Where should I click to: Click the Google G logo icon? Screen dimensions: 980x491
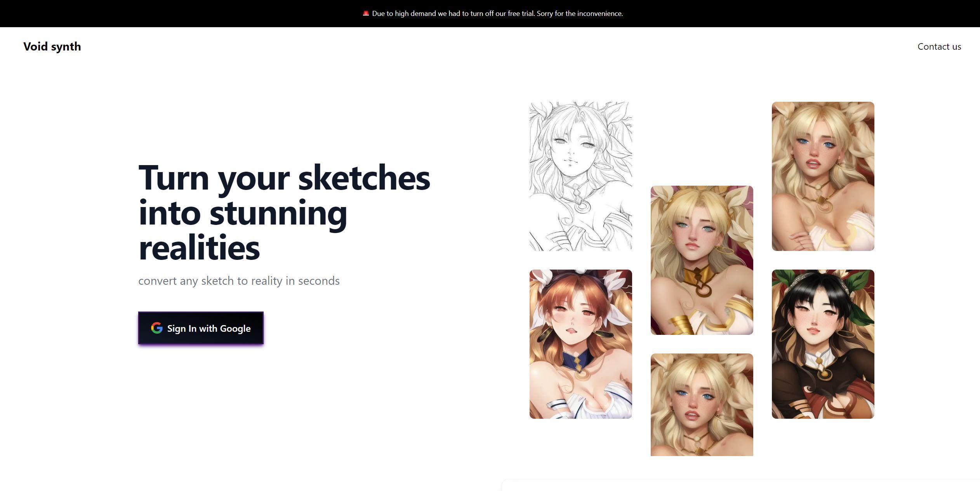click(156, 328)
